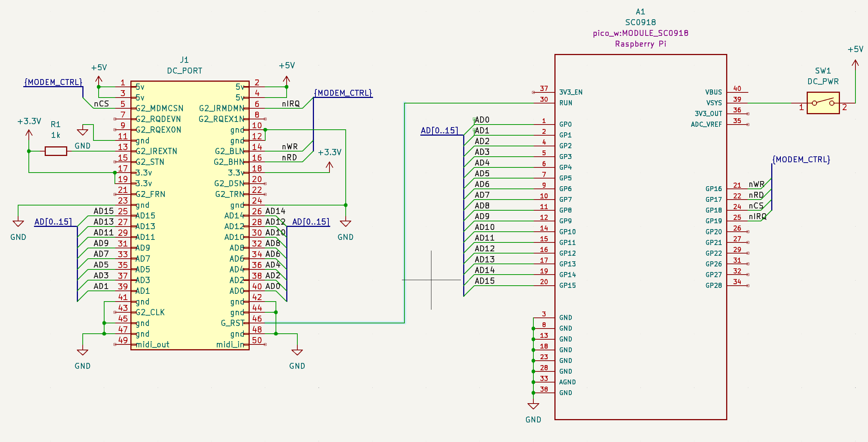
Task: Click the {MODEM_CTRL} bus label at top left
Action: 53,82
